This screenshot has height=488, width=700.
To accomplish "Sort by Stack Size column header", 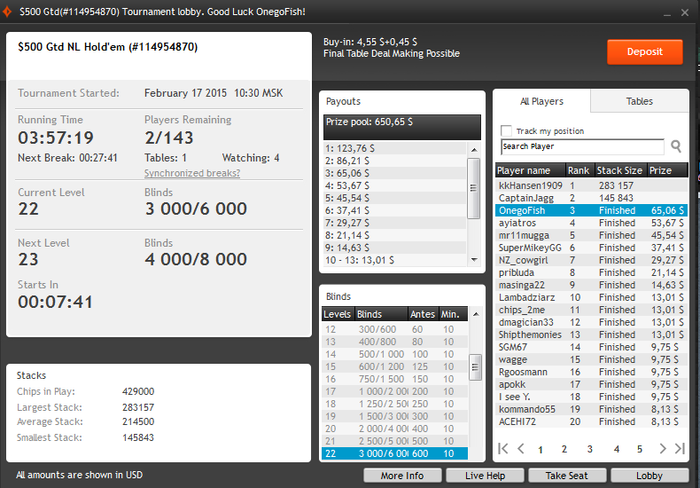I will coord(621,170).
